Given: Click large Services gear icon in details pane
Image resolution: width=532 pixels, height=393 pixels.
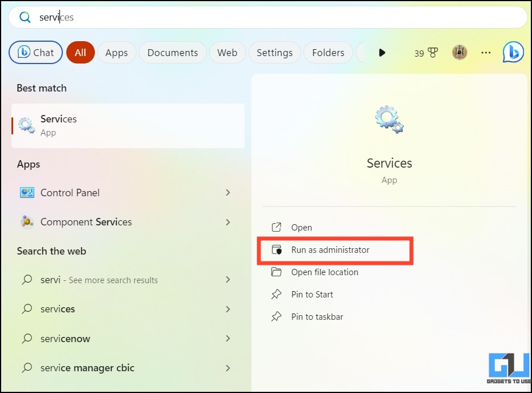Looking at the screenshot, I should pyautogui.click(x=389, y=120).
